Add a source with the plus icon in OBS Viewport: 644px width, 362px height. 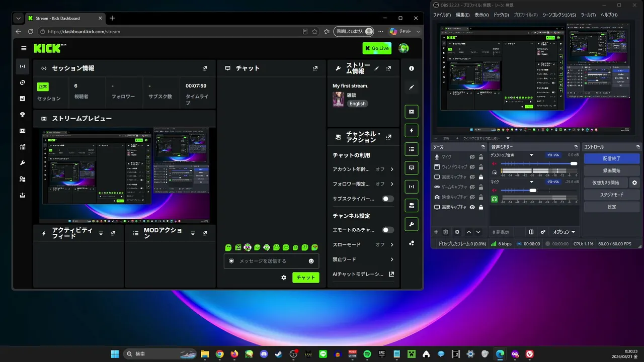436,232
